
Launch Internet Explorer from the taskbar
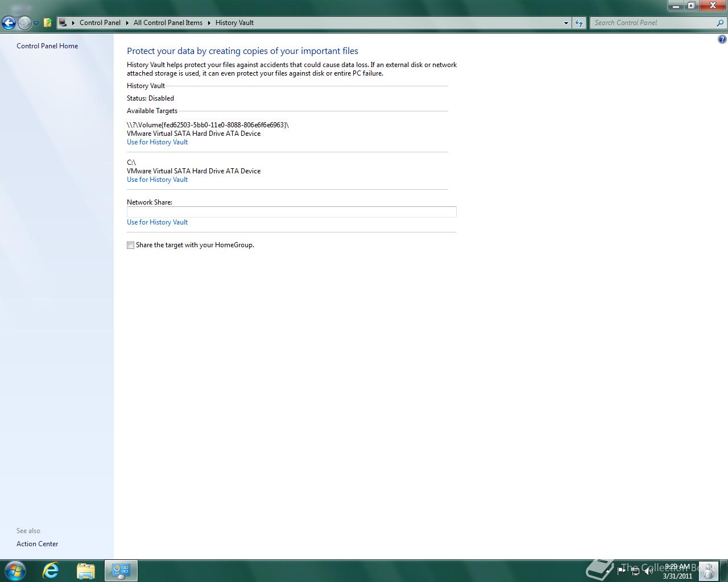coord(51,571)
